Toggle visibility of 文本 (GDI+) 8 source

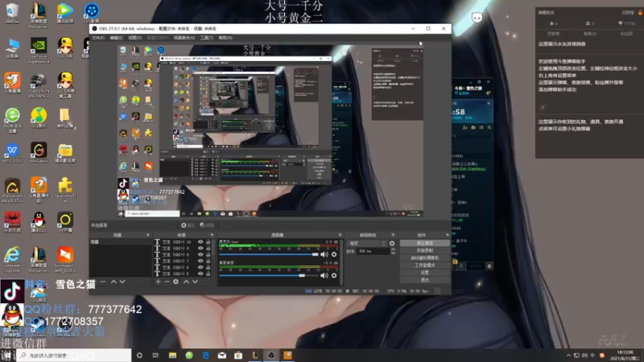(200, 254)
